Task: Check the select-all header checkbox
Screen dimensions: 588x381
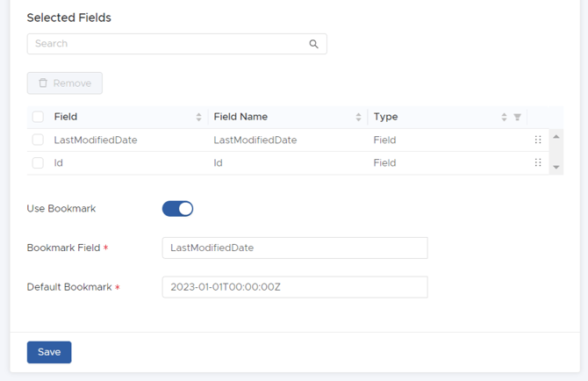Action: 38,117
